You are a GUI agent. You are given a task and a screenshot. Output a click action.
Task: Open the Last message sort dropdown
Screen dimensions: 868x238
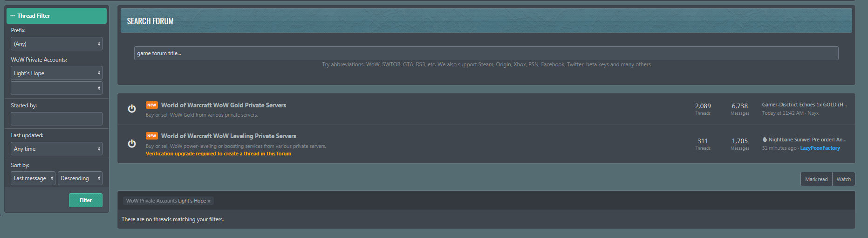33,178
